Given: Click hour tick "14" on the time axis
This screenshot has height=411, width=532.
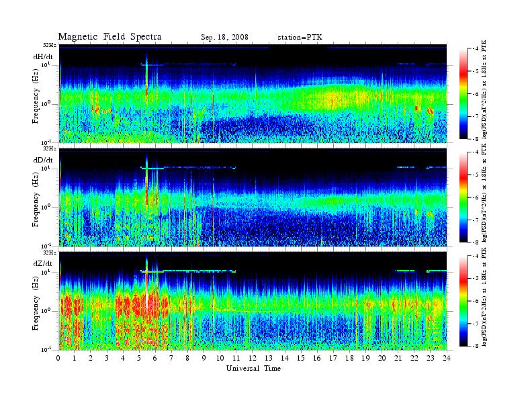Looking at the screenshot, I should 285,358.
